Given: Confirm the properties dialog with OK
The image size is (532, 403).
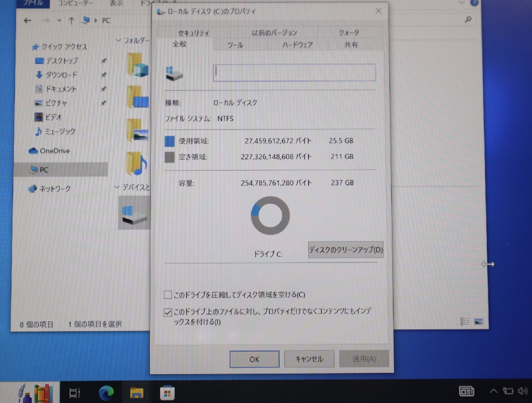Looking at the screenshot, I should (254, 359).
